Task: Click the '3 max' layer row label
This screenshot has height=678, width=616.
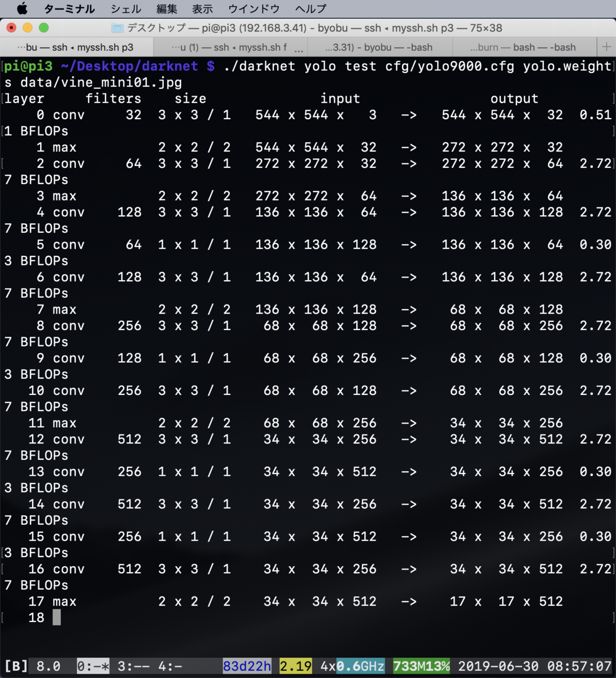Action: pos(56,196)
